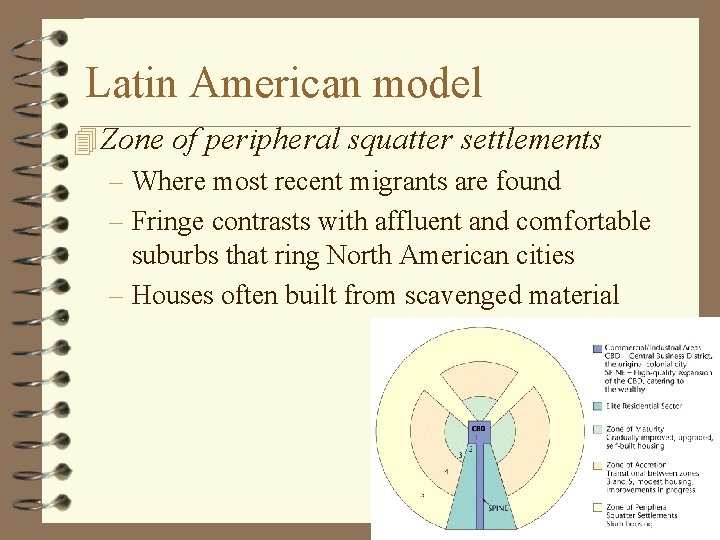Click the zone number 4 in the diagram
This screenshot has width=720, height=540.
coord(446,472)
